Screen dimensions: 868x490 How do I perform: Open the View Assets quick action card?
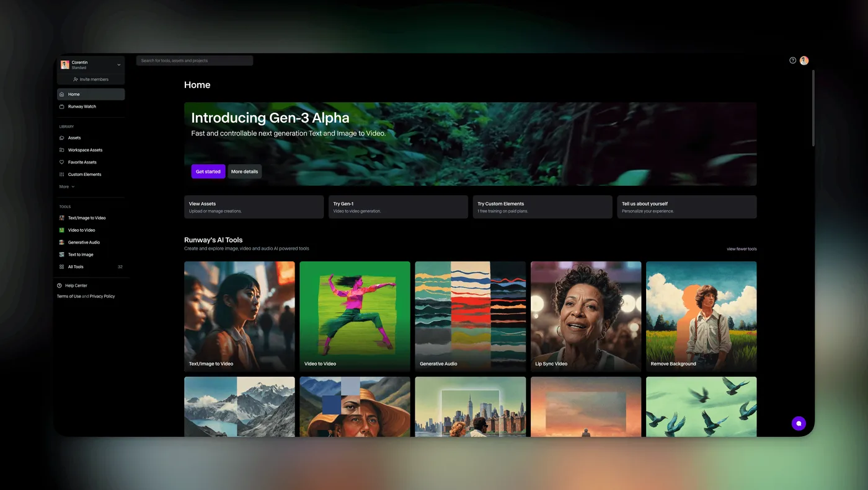click(254, 207)
